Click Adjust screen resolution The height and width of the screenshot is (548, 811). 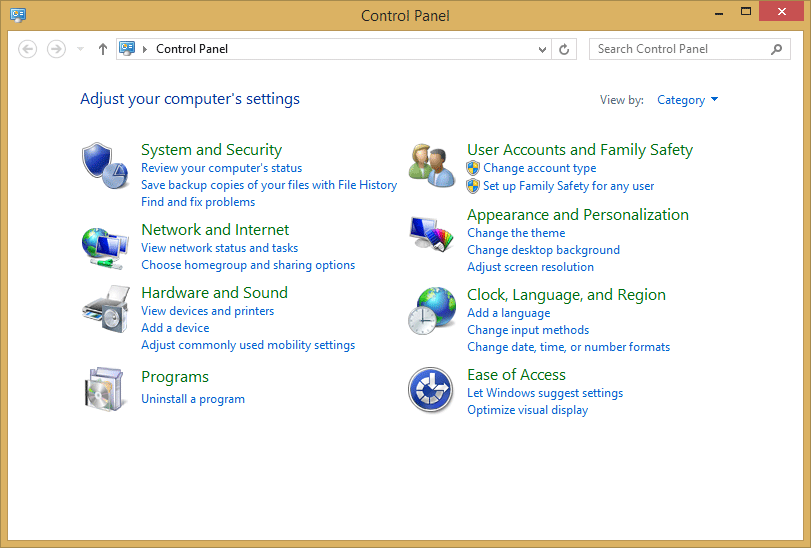[x=530, y=267]
